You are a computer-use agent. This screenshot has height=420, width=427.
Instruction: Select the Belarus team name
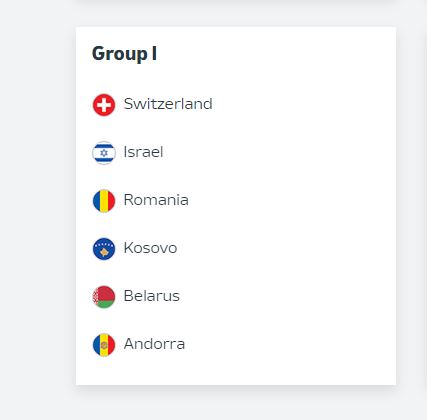point(152,296)
